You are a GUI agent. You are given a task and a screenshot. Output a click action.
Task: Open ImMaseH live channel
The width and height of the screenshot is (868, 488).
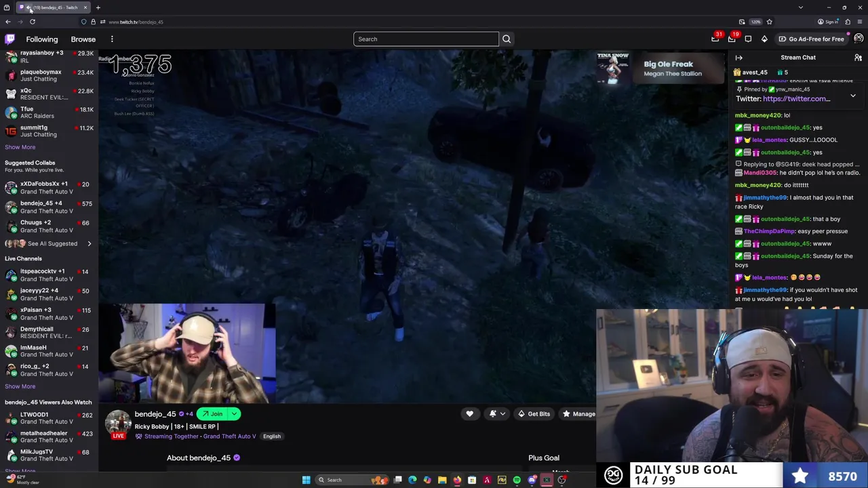[x=49, y=351]
